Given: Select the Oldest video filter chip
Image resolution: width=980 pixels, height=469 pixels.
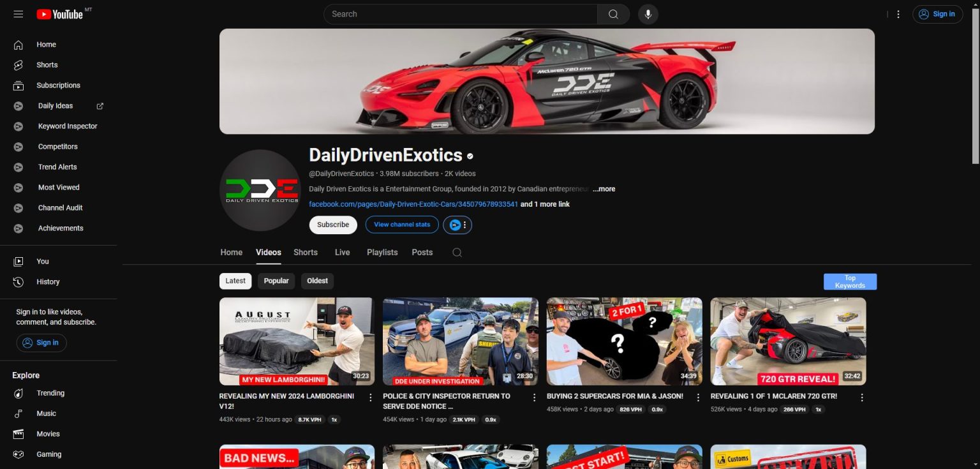Looking at the screenshot, I should click(317, 281).
